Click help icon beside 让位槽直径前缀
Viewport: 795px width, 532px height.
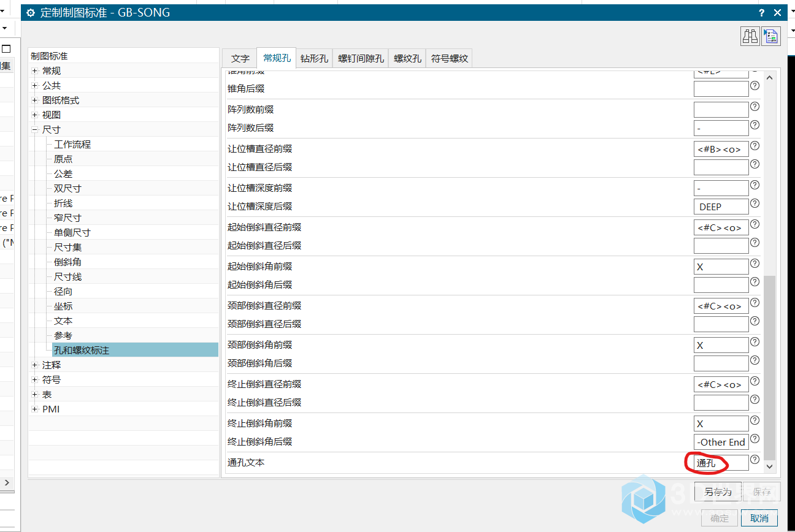(755, 146)
